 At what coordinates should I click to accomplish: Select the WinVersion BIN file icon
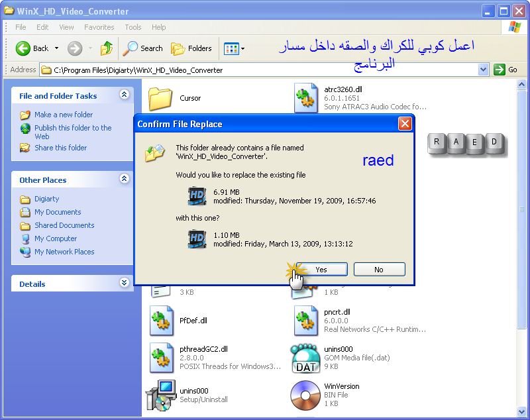click(305, 395)
